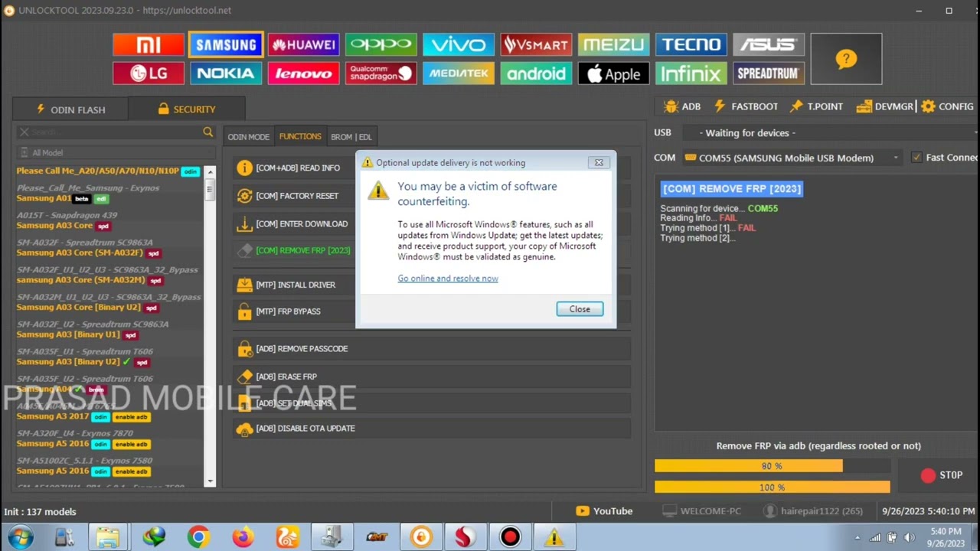This screenshot has width=980, height=551.
Task: Open the YouTube link in status bar
Action: click(x=605, y=511)
